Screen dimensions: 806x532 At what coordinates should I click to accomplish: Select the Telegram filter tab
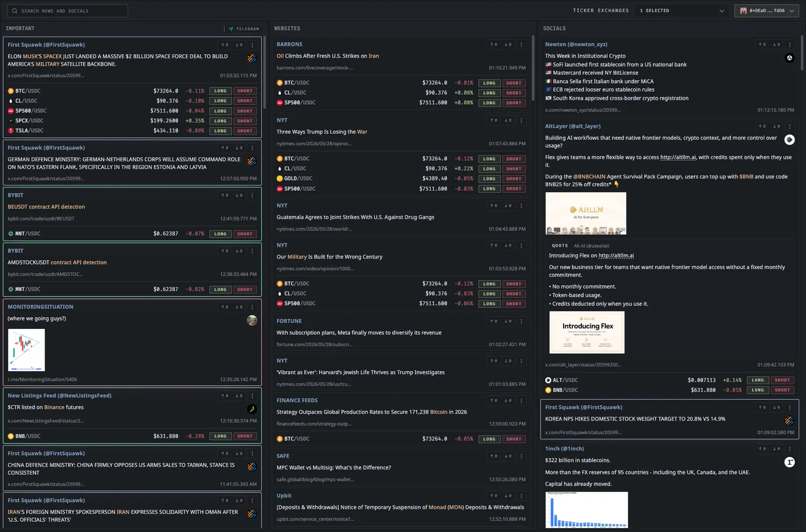[243, 29]
